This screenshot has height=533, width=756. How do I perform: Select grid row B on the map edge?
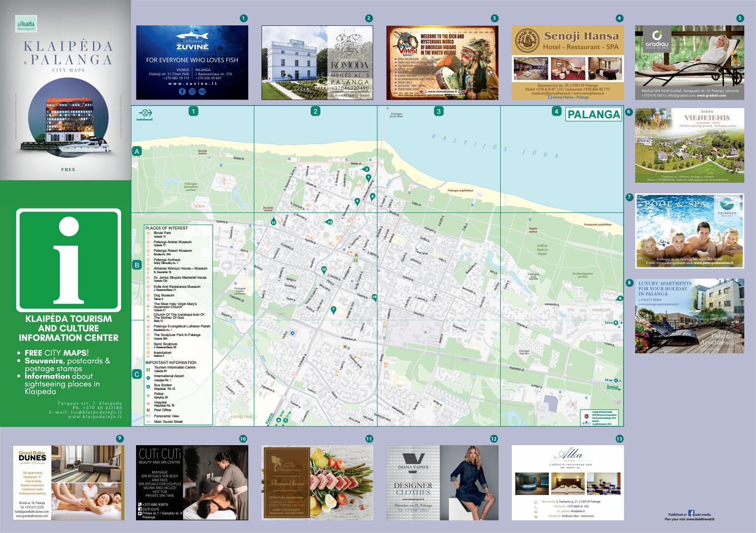tap(136, 264)
